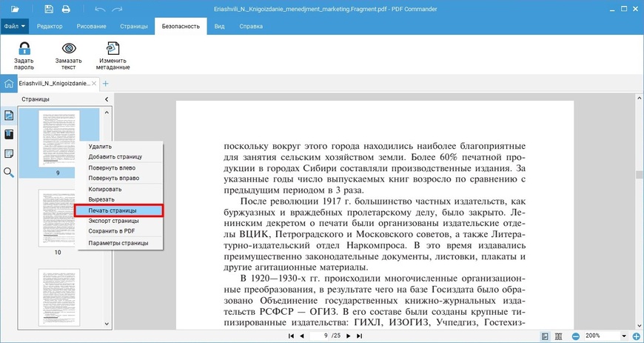The height and width of the screenshot is (343, 644).
Task: Click the home icon by the document tab
Action: point(8,84)
